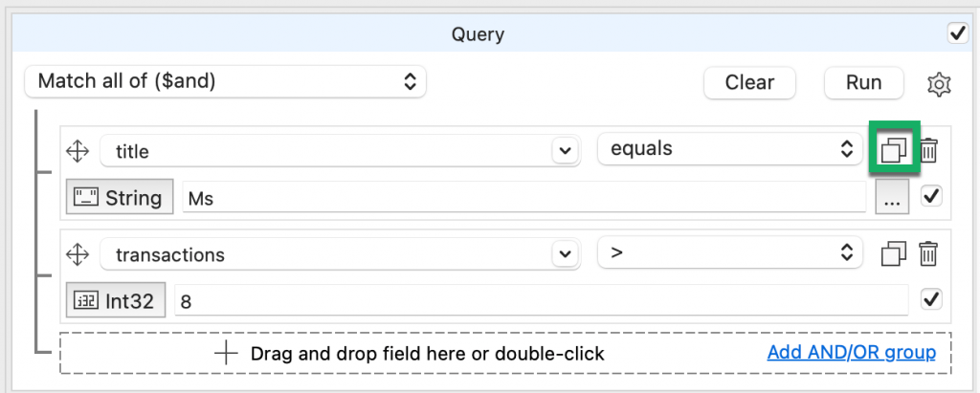Duplicate the title condition row
Screen dimensions: 980x393
tap(893, 150)
